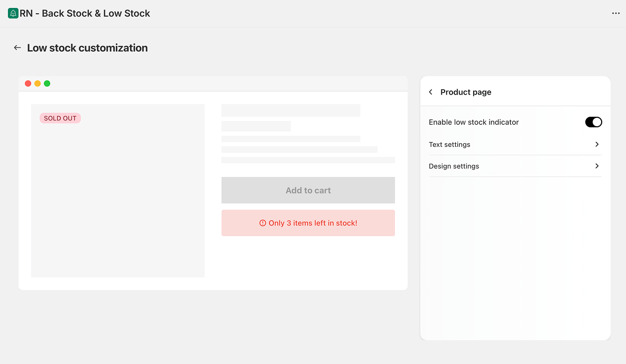Screen dimensions: 626x364
Task: Expand Text settings via its right chevron
Action: click(597, 144)
